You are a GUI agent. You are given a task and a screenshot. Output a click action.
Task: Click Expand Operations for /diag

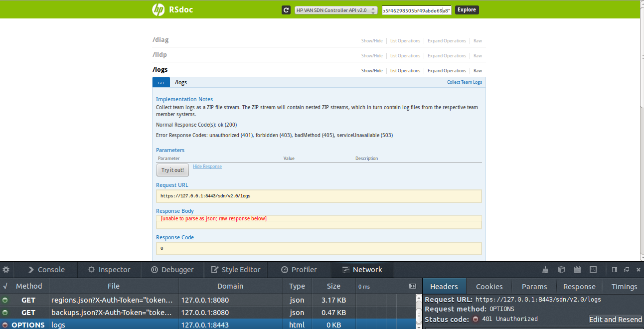(x=447, y=41)
